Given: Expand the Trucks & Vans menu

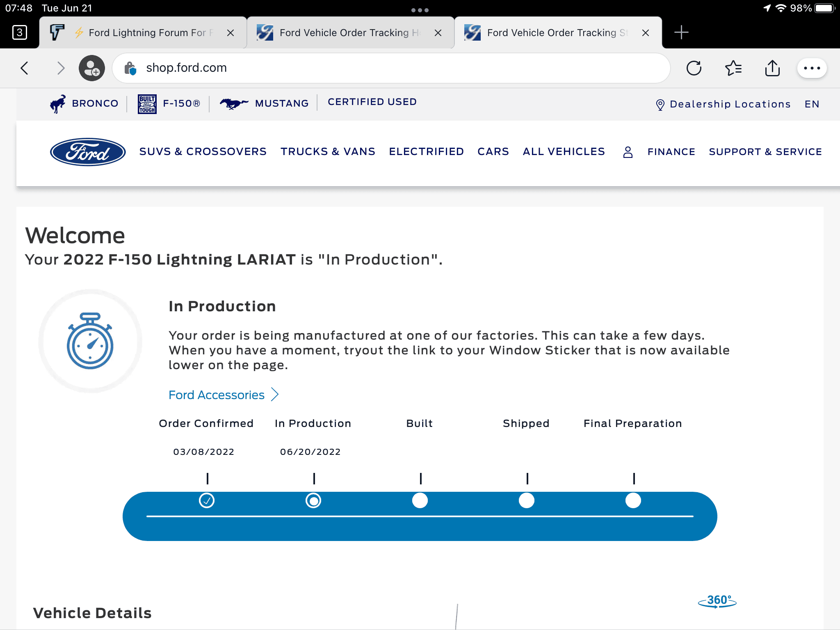Looking at the screenshot, I should (x=328, y=152).
